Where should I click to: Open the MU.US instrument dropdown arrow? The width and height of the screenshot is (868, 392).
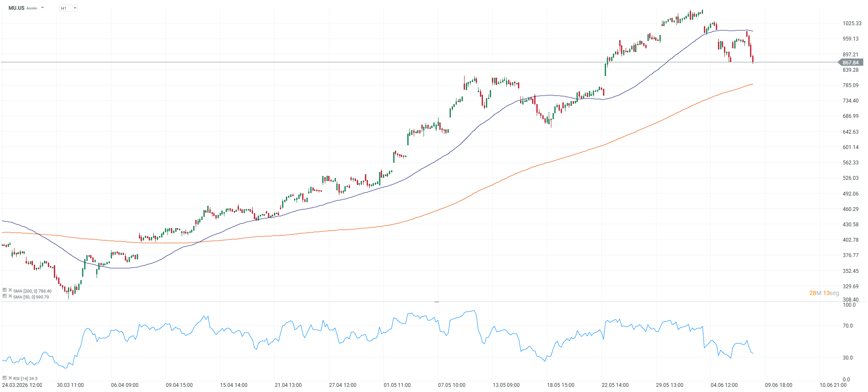(42, 8)
